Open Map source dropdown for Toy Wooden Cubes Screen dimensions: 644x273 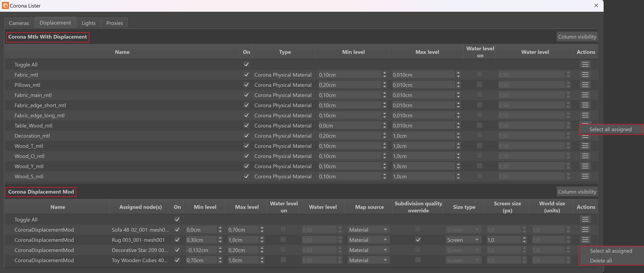pos(368,260)
